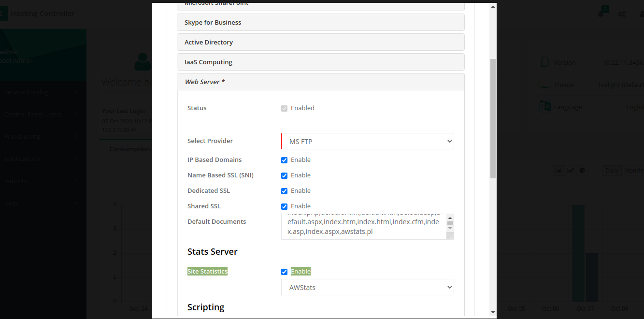The height and width of the screenshot is (319, 644).
Task: Open Control Panel Users sidebar menu
Action: coord(43,114)
